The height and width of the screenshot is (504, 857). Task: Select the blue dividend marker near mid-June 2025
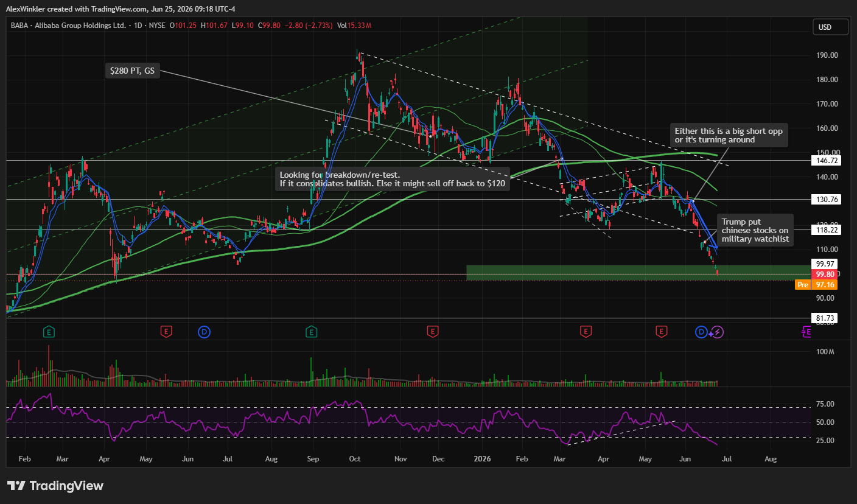(205, 332)
